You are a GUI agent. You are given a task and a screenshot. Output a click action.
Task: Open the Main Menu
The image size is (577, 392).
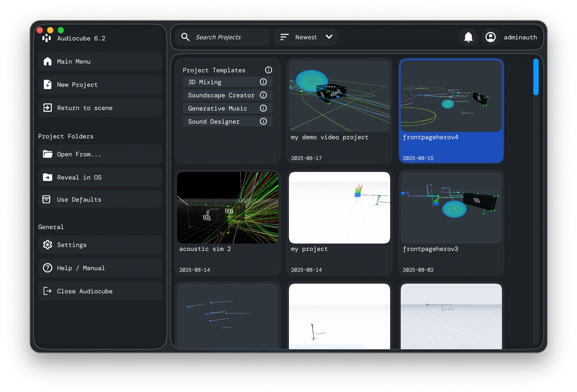[x=100, y=62]
